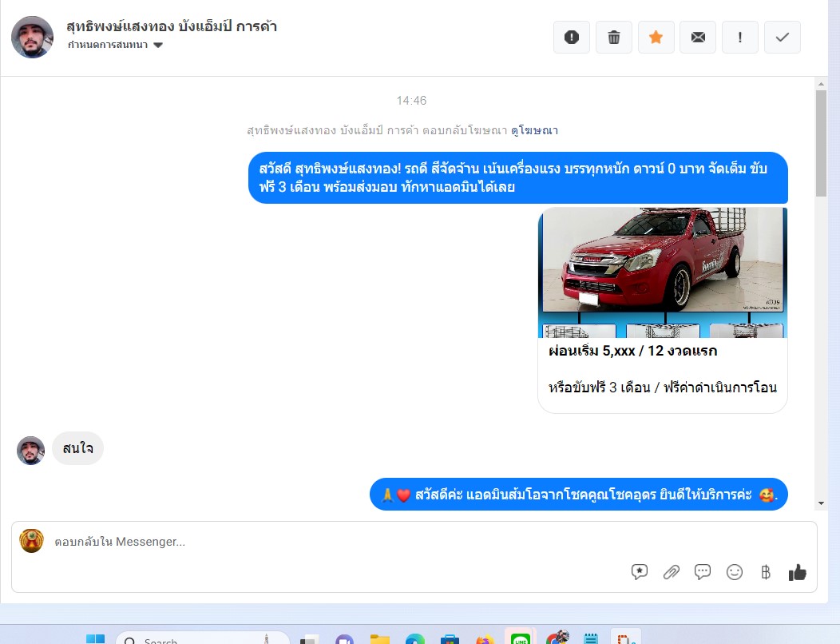
Task: Delete the conversation with the trash icon
Action: point(614,38)
